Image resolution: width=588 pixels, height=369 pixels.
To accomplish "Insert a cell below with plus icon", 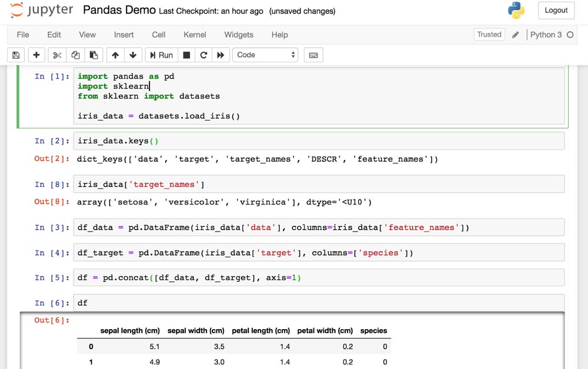I will click(x=36, y=55).
